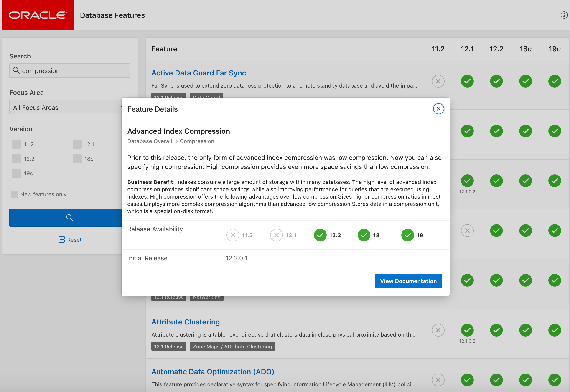
Task: Click Active Data Guard Far Sync 19c checkmark
Action: pos(554,81)
